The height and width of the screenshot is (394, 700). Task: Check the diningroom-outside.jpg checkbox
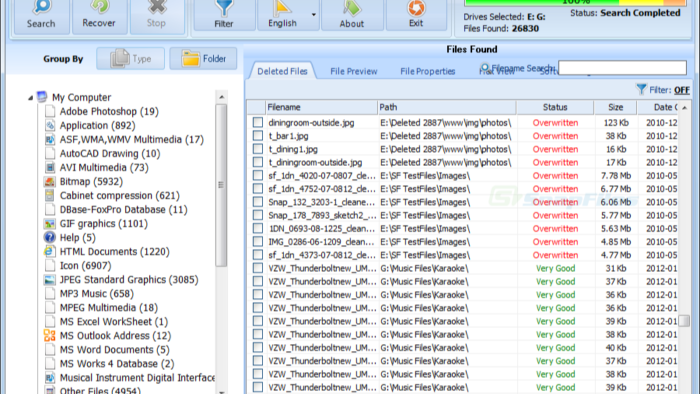pos(258,122)
